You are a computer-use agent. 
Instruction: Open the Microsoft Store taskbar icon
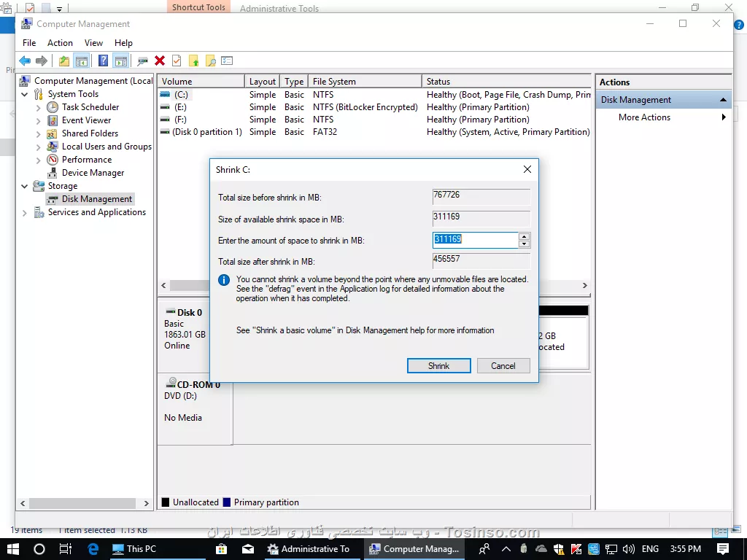[221, 549]
